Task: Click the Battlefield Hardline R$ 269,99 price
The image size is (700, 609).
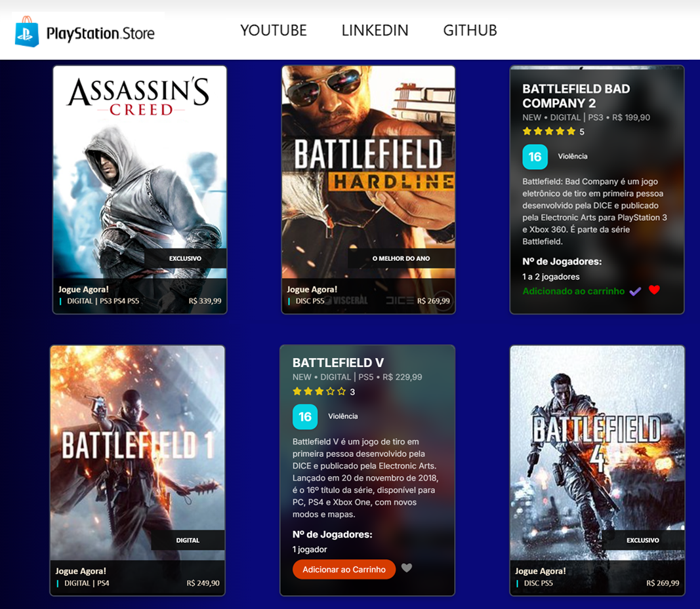Action: [434, 301]
